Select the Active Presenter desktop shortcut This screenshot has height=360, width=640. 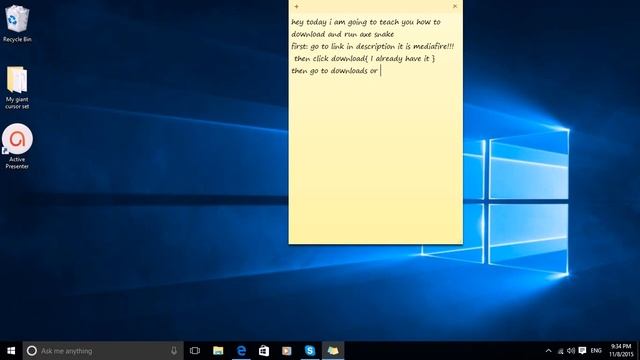tap(17, 146)
